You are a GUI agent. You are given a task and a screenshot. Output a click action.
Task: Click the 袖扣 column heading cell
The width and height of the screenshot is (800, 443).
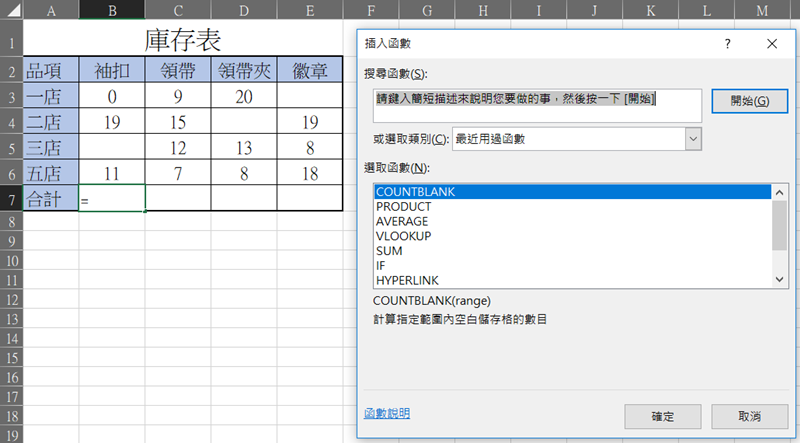tap(112, 70)
